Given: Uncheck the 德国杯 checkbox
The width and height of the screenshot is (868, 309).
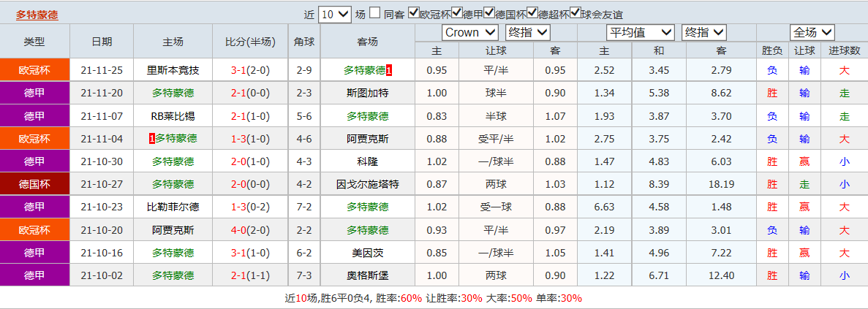Looking at the screenshot, I should [x=488, y=13].
